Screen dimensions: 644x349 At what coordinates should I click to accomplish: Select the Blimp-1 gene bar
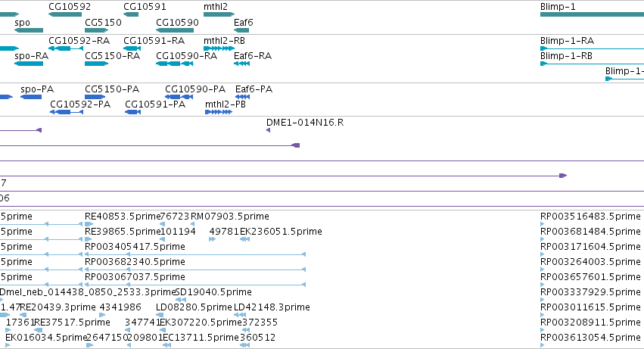tap(592, 14)
